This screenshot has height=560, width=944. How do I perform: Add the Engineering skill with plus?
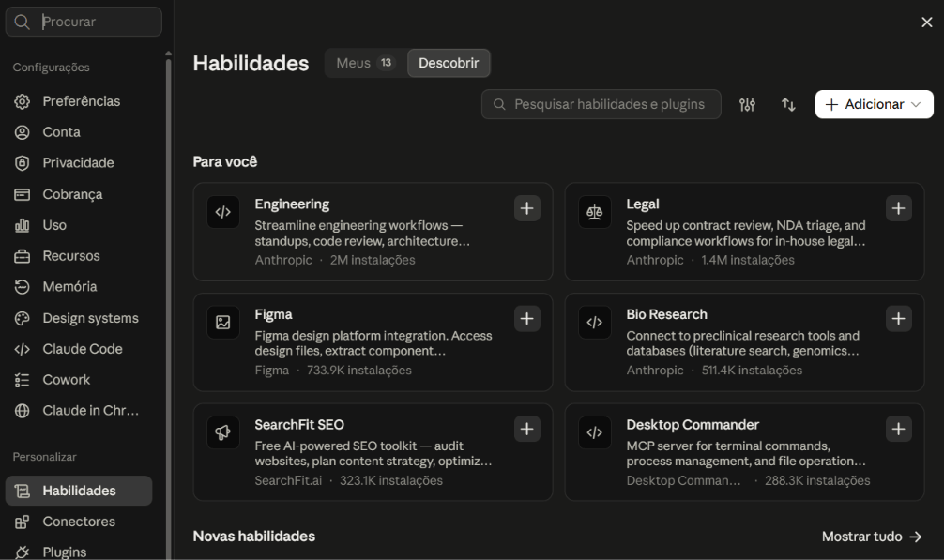[526, 209]
